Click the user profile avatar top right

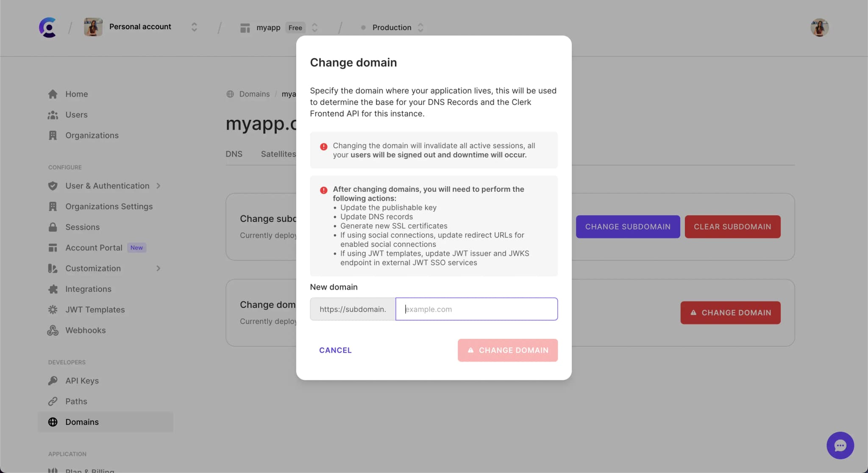tap(820, 28)
